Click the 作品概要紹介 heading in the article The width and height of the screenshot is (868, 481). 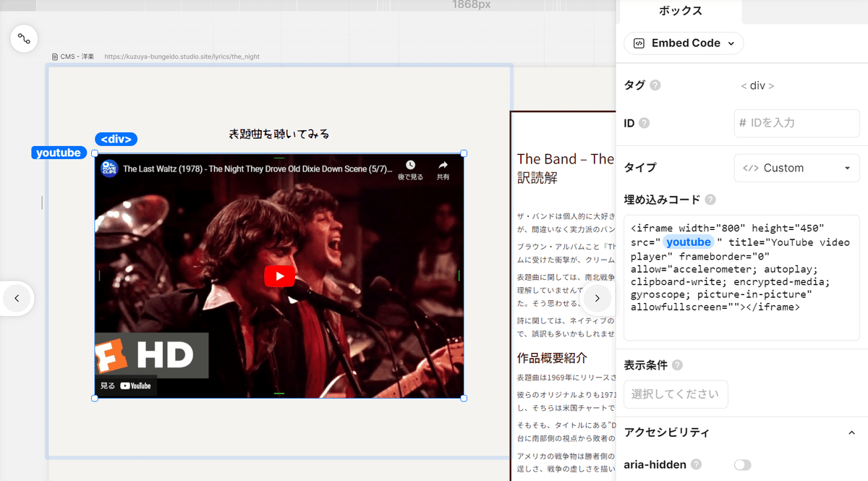552,358
